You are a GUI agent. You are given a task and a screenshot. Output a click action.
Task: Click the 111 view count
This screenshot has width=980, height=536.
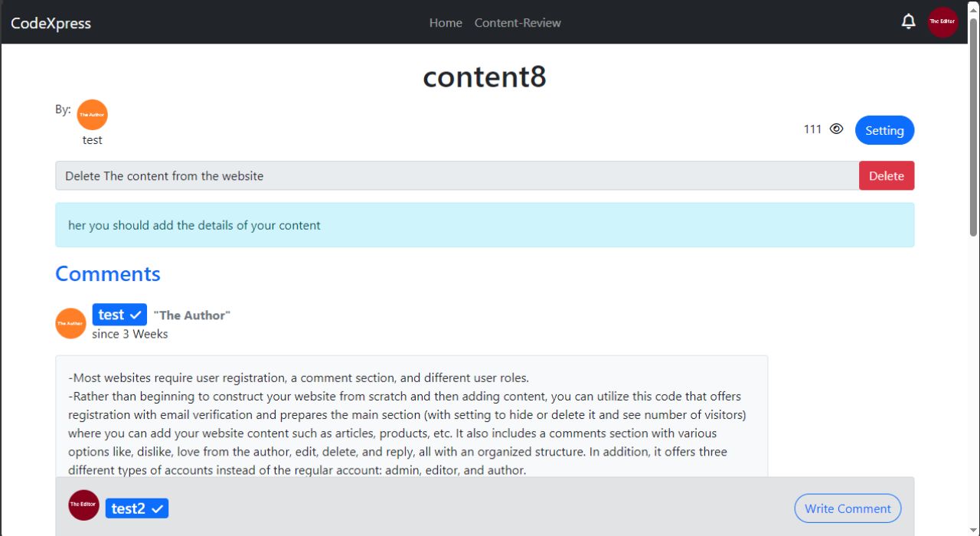click(812, 129)
